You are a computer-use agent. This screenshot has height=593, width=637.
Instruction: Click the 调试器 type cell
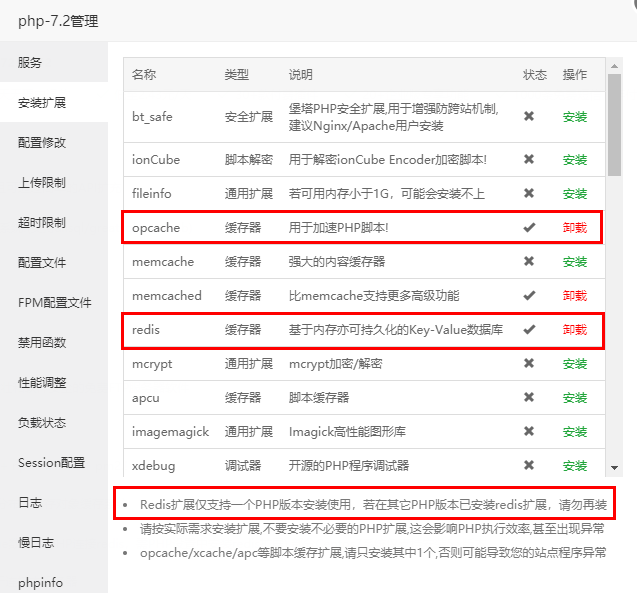pos(243,466)
